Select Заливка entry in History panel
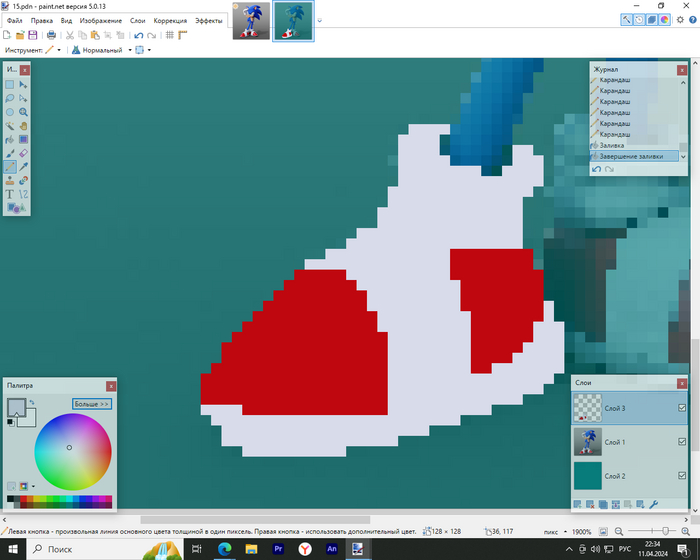 coord(634,146)
